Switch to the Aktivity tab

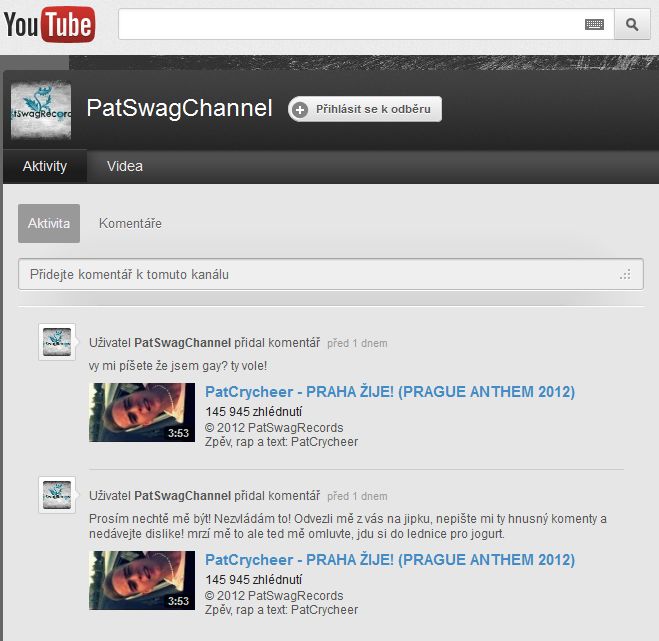coord(45,166)
